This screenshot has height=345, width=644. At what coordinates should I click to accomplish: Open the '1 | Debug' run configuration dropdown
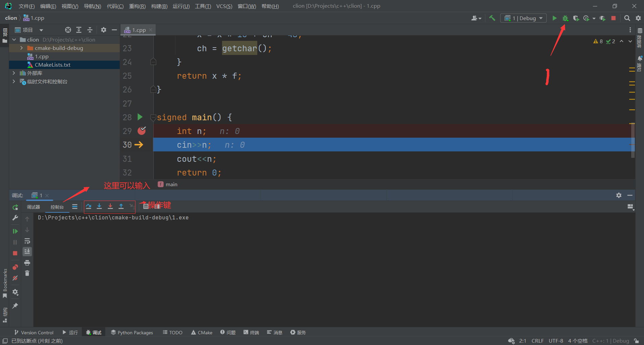523,18
